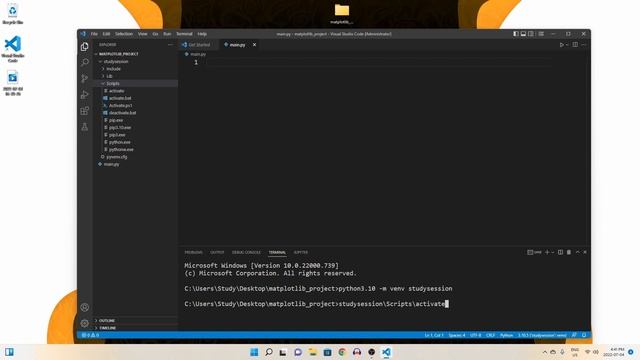This screenshot has width=640, height=360.
Task: Open the View menu
Action: click(x=142, y=34)
